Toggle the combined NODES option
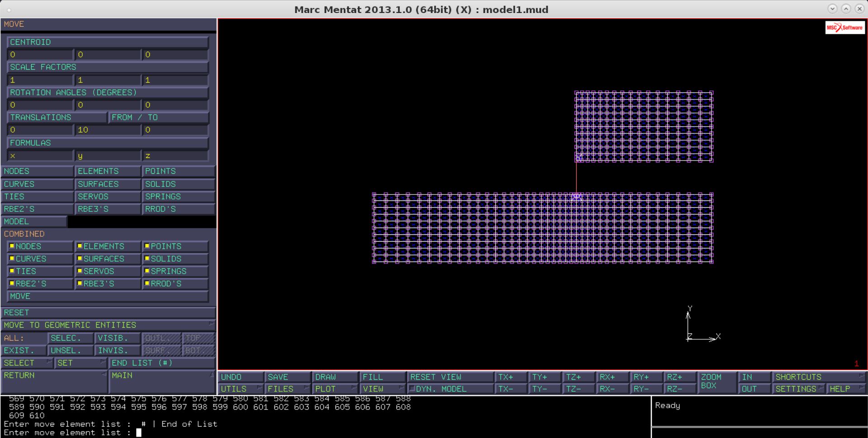The width and height of the screenshot is (868, 438). [x=40, y=246]
